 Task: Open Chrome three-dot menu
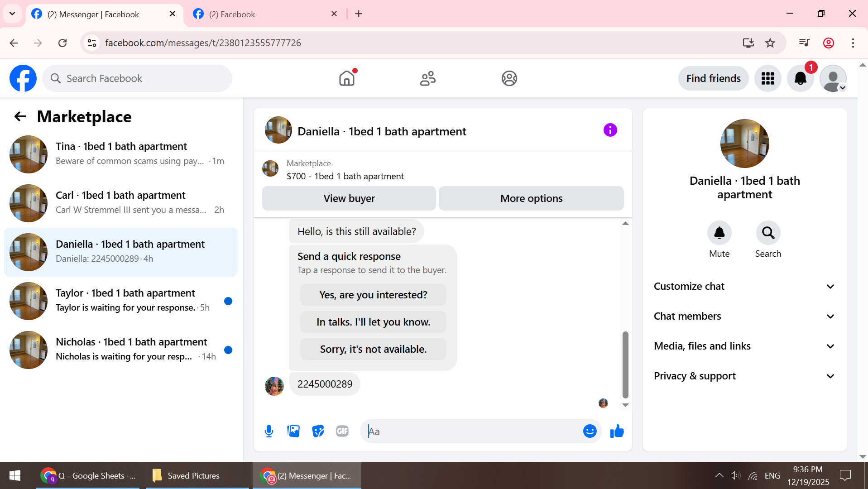853,43
